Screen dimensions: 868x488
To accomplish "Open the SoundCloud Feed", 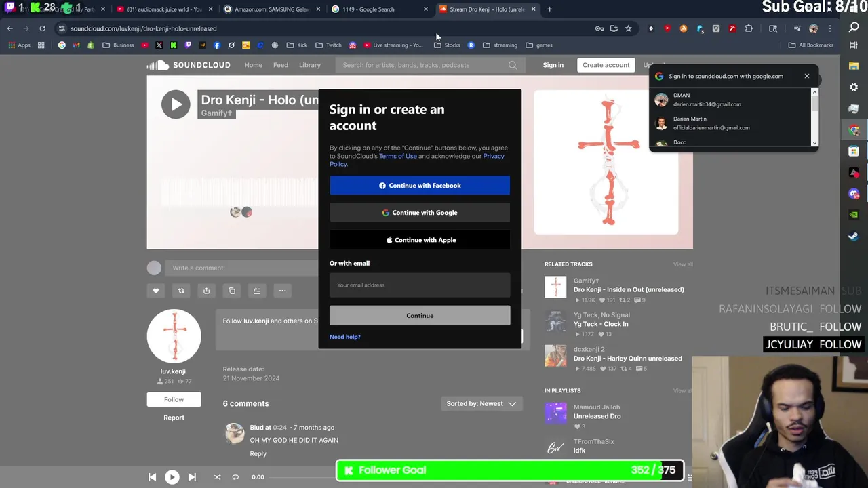I will [281, 65].
